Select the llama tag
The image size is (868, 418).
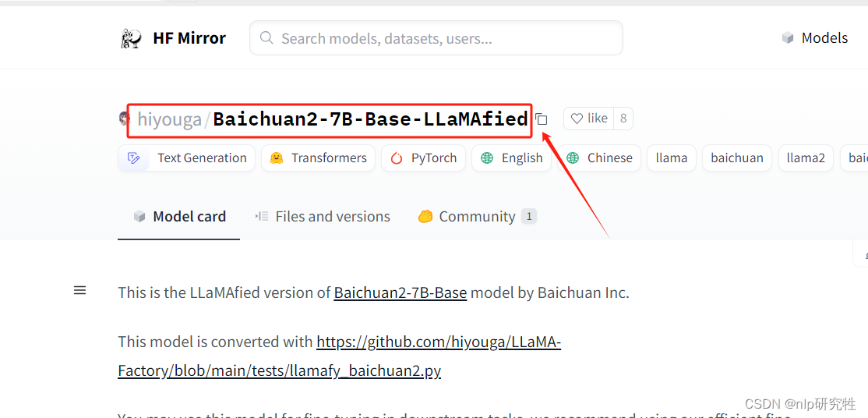click(672, 158)
